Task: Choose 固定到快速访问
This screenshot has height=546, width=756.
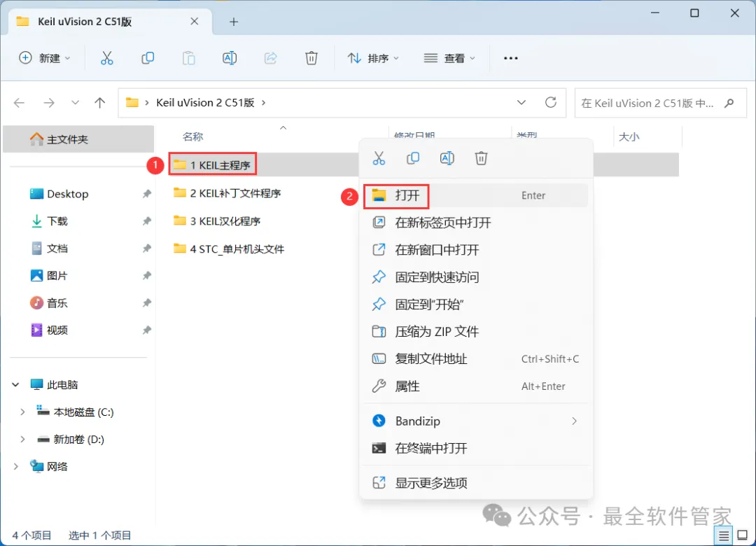Action: pyautogui.click(x=476, y=277)
